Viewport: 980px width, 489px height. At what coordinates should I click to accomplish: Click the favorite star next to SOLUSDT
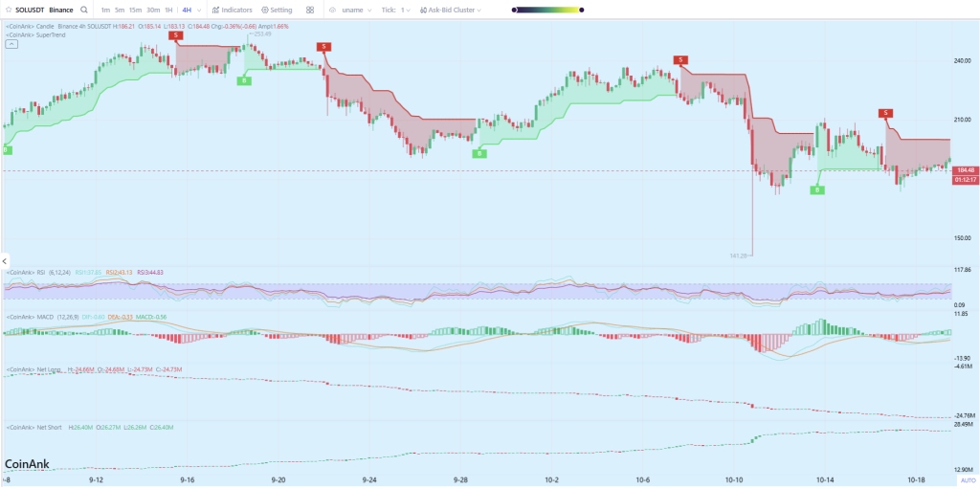point(9,10)
